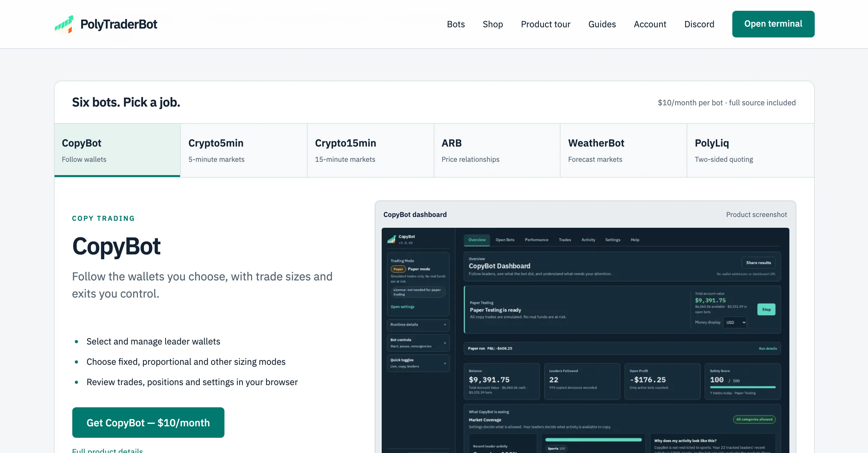Click the Overview tab in dashboard screenshot
Screen dimensions: 868x453
477,240
